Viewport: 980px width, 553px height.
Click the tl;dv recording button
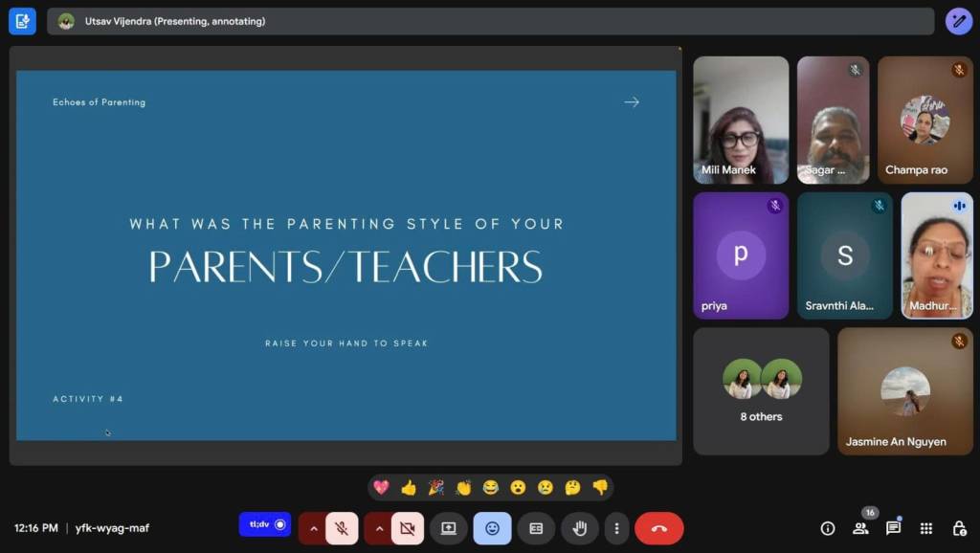pyautogui.click(x=265, y=524)
